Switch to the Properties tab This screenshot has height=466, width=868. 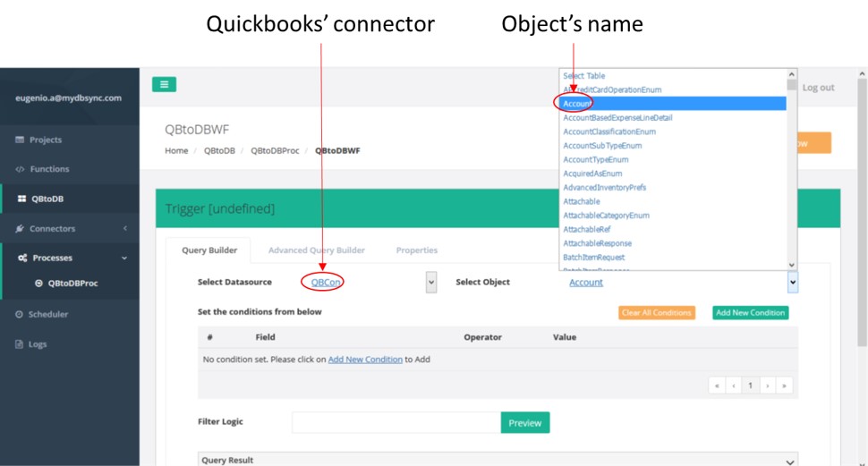tap(416, 250)
